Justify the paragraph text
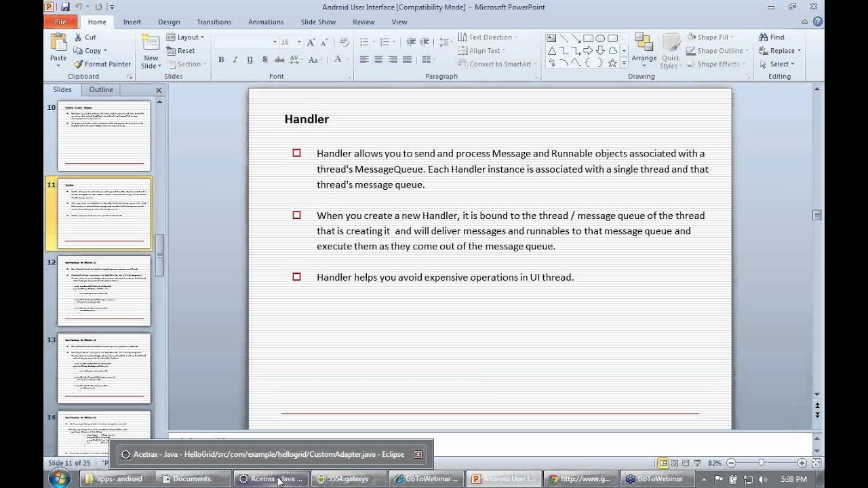The height and width of the screenshot is (488, 868). click(x=407, y=60)
